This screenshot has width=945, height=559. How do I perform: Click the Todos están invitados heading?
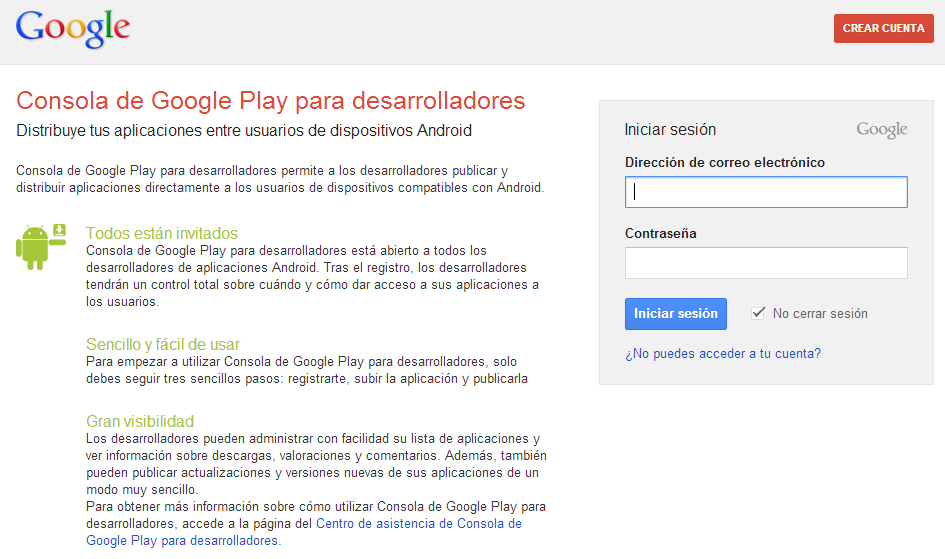point(162,233)
